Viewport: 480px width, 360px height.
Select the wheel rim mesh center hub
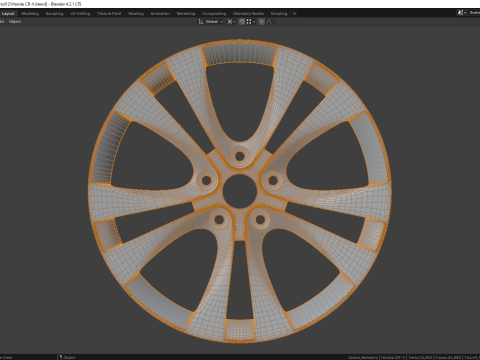[239, 191]
